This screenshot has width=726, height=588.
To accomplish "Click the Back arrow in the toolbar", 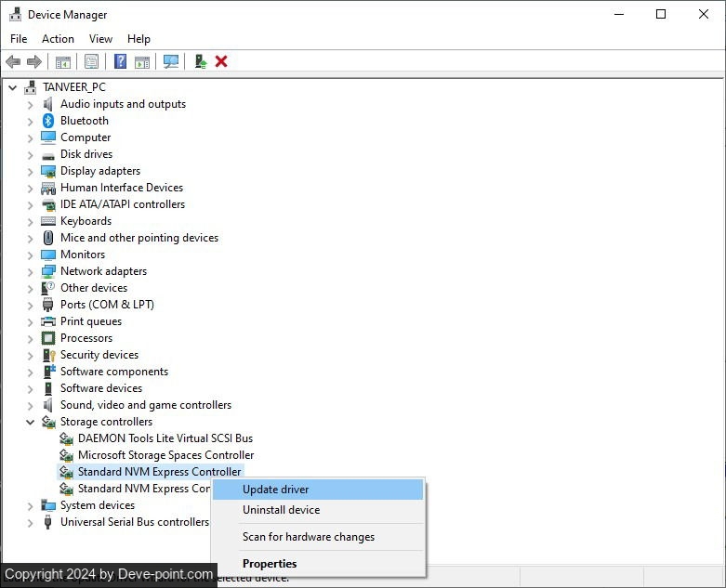I will [13, 61].
